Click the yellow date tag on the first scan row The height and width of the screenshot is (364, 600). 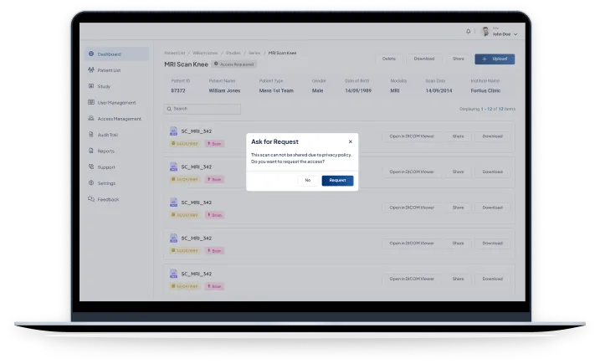184,144
